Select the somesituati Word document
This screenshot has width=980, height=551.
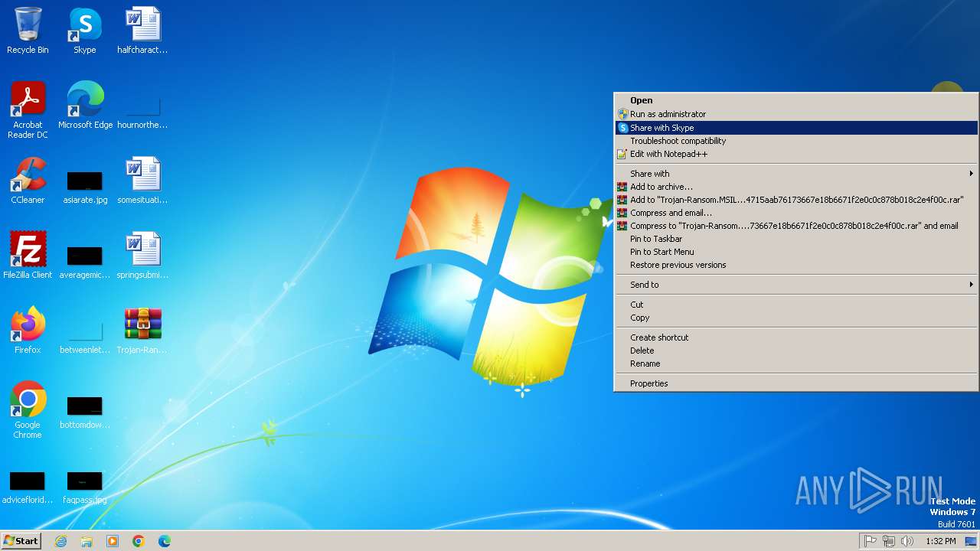[x=142, y=181]
